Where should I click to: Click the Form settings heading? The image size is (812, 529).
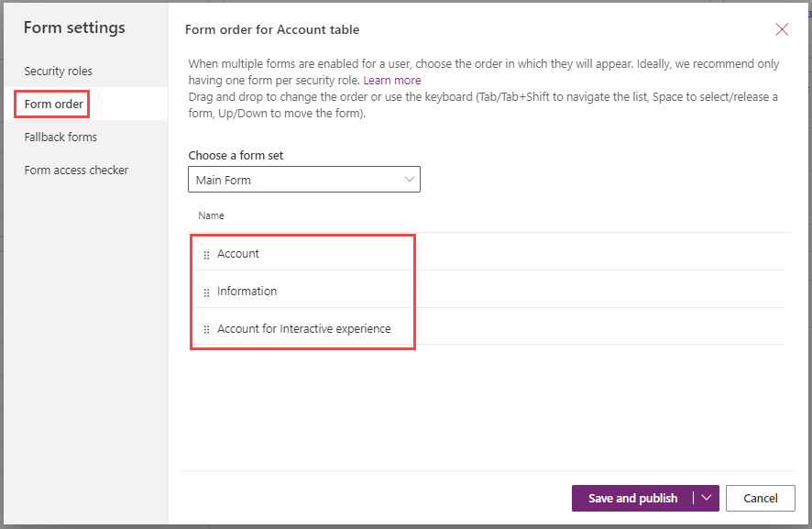click(74, 28)
